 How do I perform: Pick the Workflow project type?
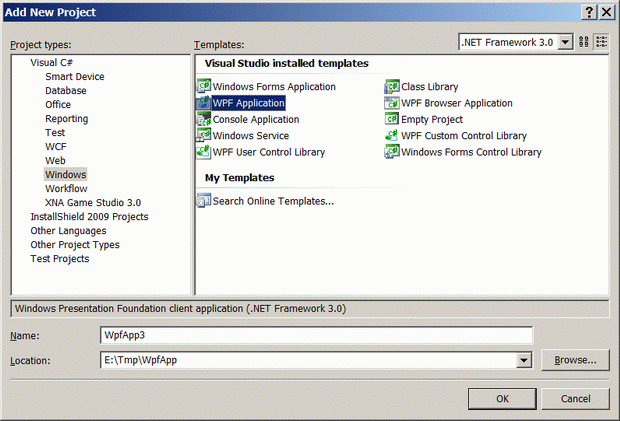click(x=66, y=189)
